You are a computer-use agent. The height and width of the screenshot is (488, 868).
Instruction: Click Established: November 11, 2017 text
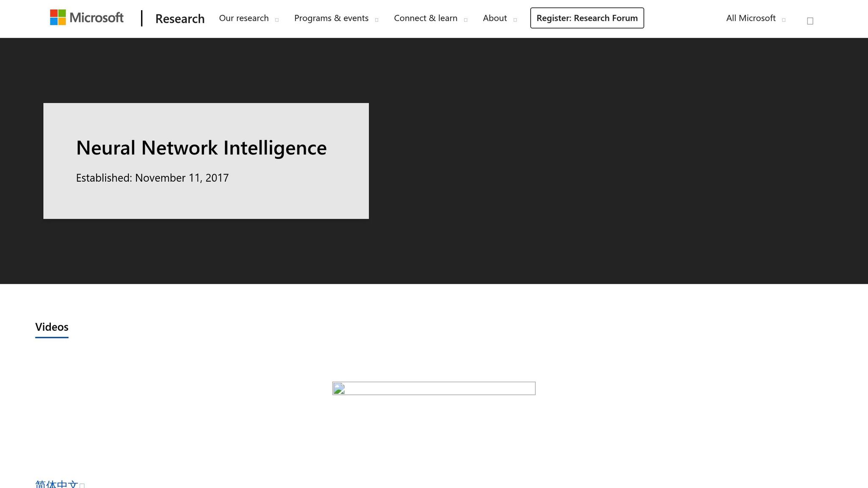click(152, 178)
